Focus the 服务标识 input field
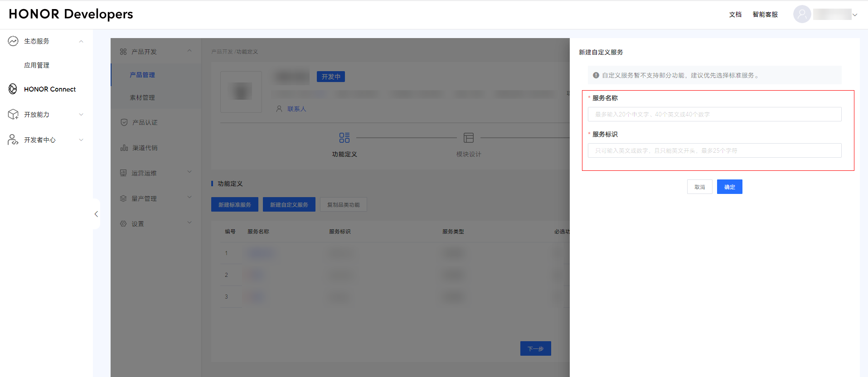 (714, 150)
